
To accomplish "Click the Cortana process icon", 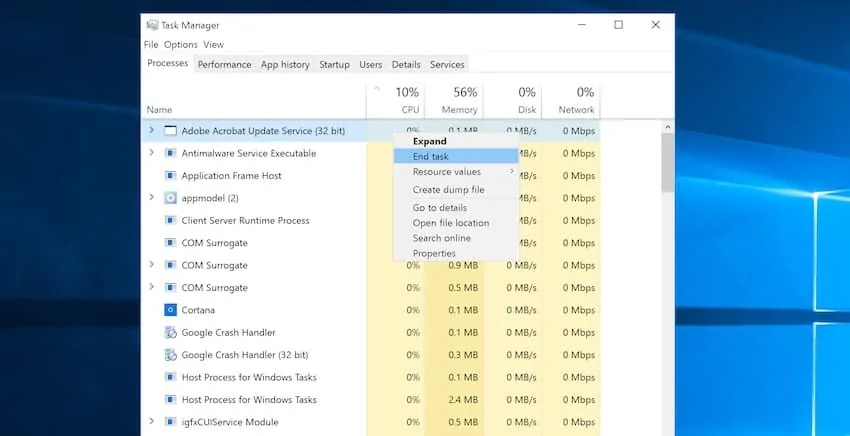I will [x=170, y=310].
